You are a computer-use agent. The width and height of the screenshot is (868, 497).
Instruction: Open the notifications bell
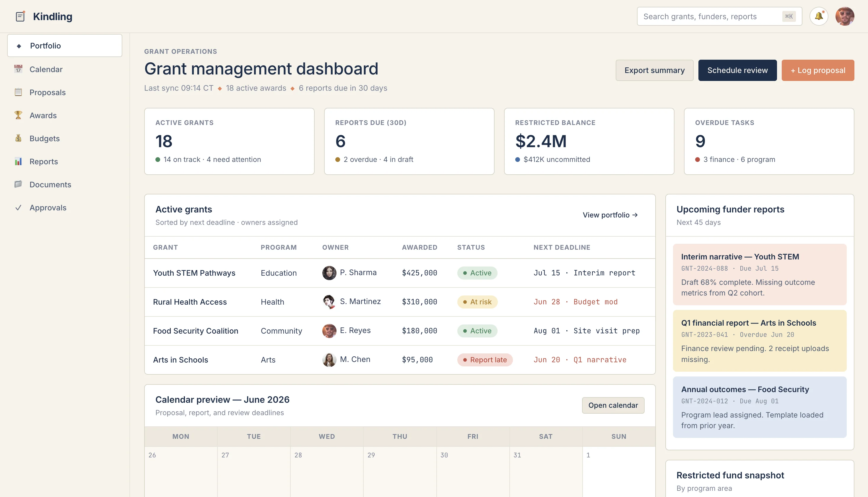(x=819, y=16)
